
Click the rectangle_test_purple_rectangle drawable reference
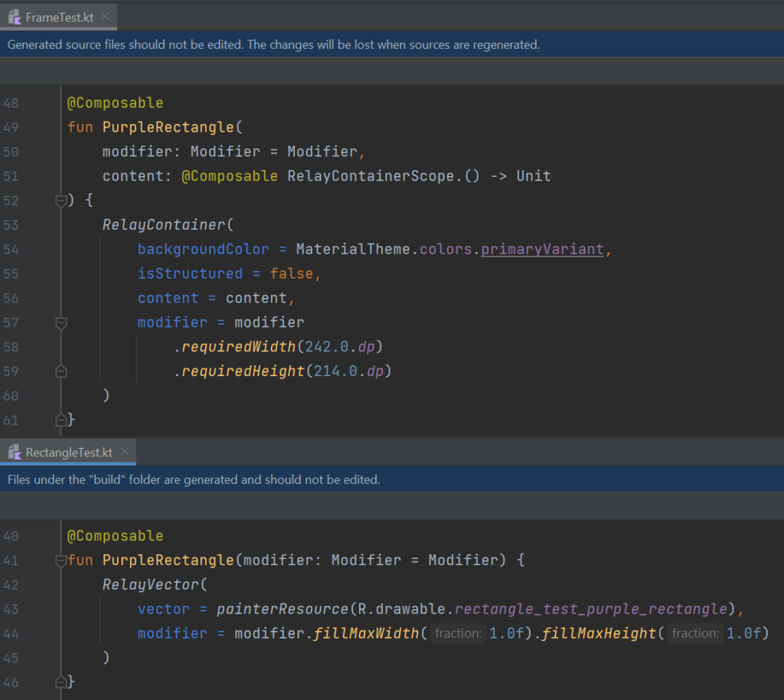pos(590,610)
